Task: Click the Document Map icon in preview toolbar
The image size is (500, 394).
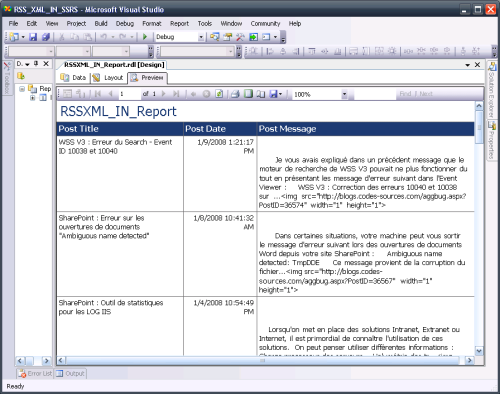Action: tap(68, 94)
